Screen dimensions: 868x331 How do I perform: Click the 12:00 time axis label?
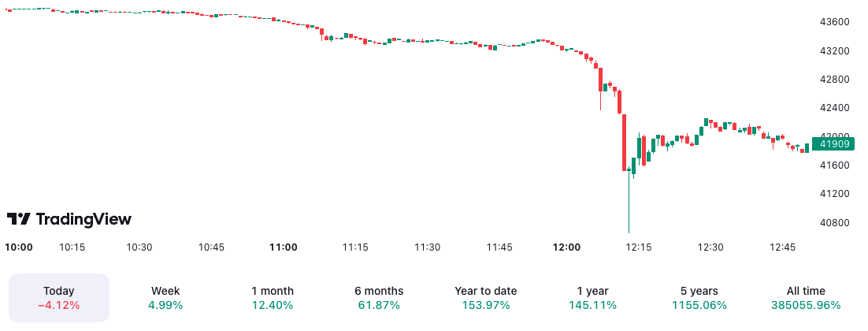(566, 247)
